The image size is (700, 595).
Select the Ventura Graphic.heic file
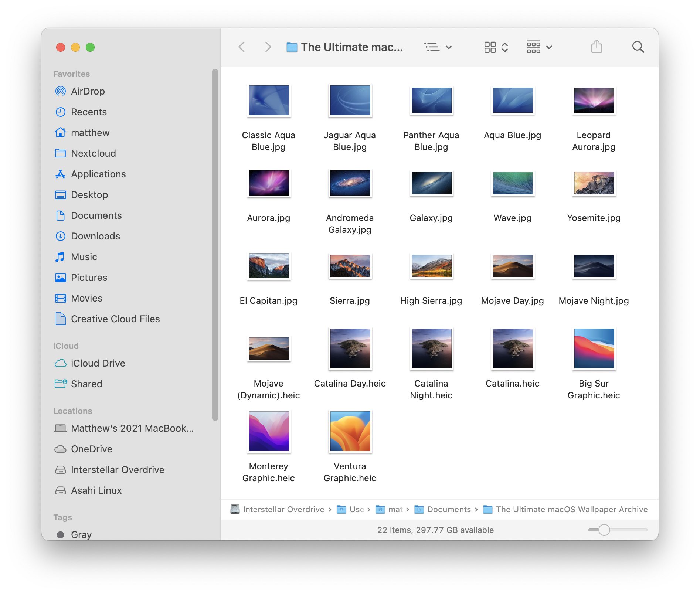350,431
